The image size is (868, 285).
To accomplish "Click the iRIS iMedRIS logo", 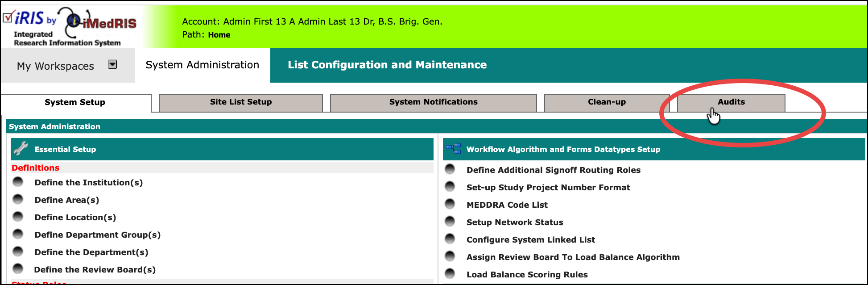I will [x=70, y=27].
